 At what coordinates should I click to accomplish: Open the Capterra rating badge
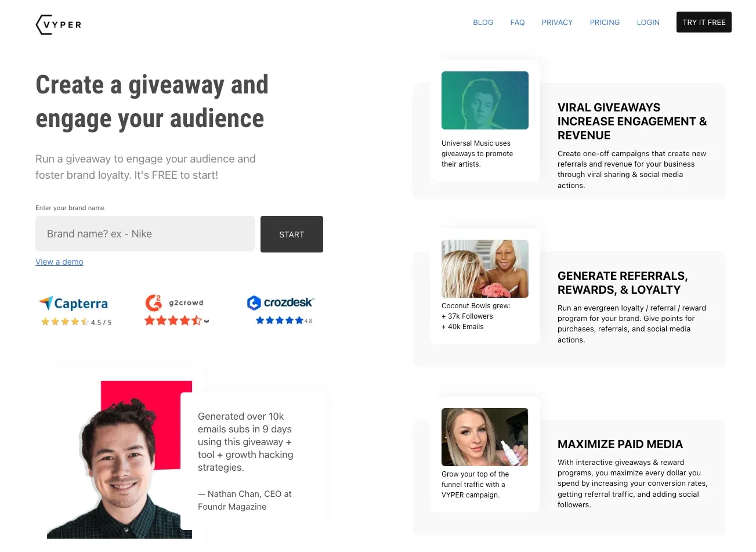[75, 311]
